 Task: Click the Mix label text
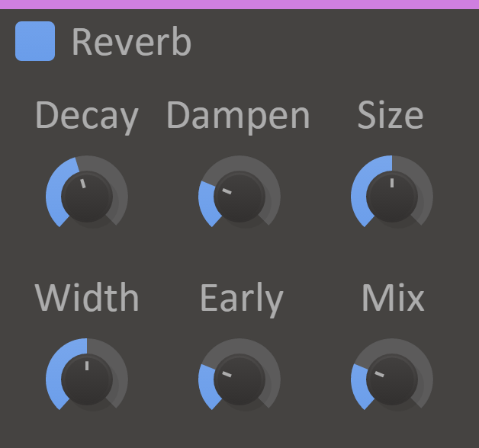coord(393,298)
